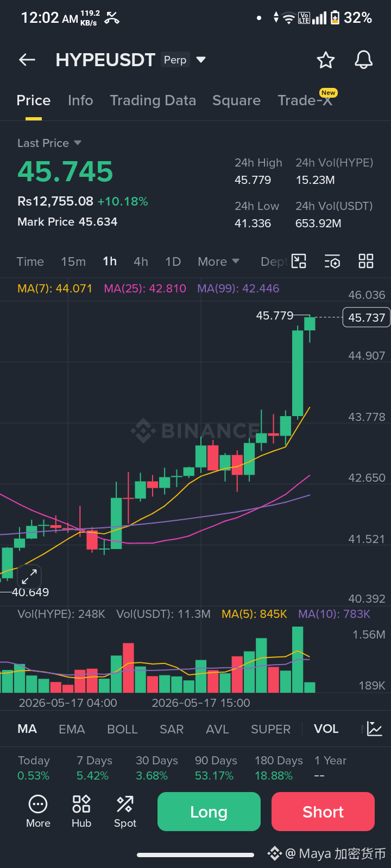Tap volume MA(5): 845K label

click(x=254, y=614)
